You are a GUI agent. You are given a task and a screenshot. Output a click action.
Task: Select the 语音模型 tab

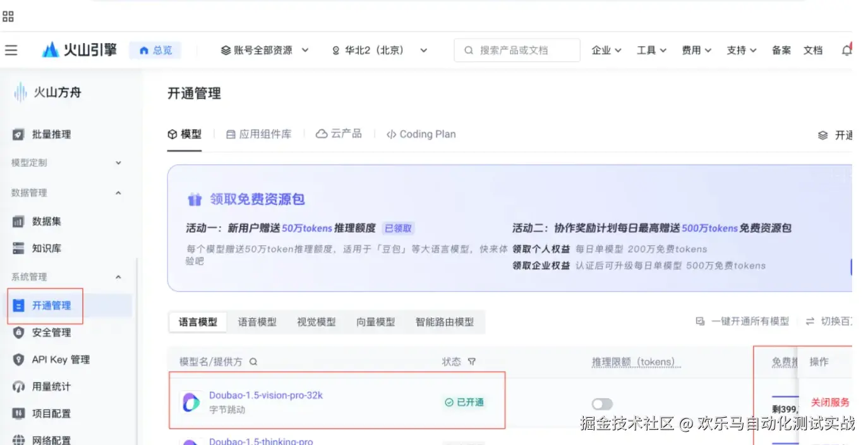pyautogui.click(x=257, y=322)
